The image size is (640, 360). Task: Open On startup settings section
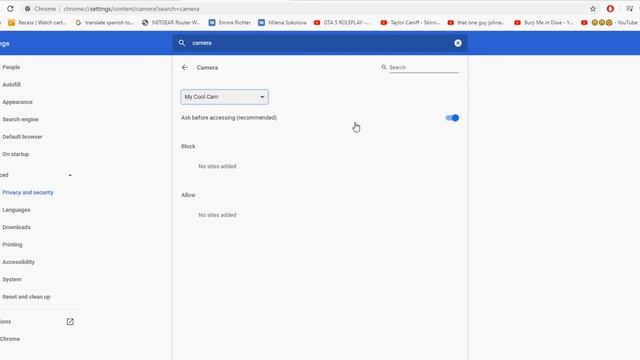point(16,154)
